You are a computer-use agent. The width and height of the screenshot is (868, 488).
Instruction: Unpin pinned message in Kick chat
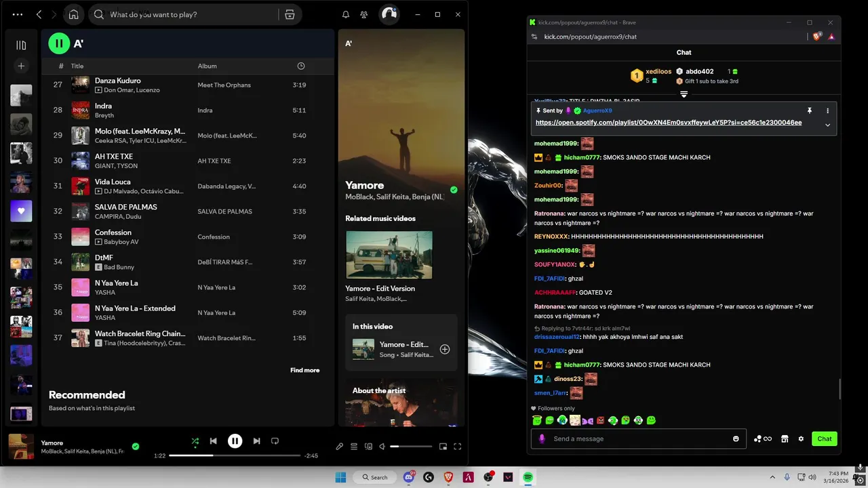[809, 110]
